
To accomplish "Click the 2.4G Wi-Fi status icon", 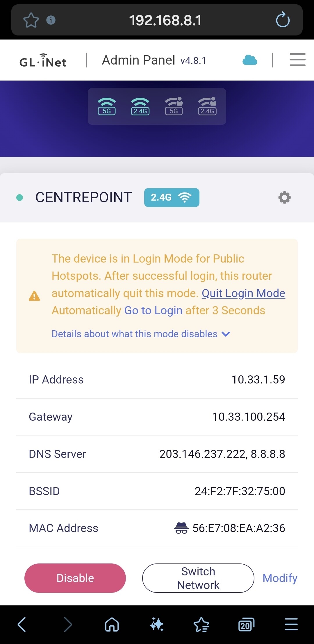I will (x=140, y=106).
